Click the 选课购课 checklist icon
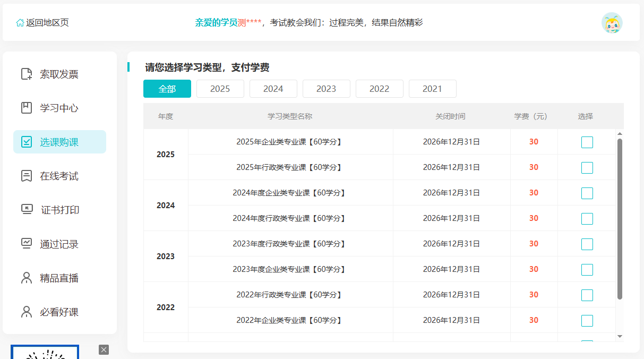The image size is (644, 359). click(x=26, y=142)
